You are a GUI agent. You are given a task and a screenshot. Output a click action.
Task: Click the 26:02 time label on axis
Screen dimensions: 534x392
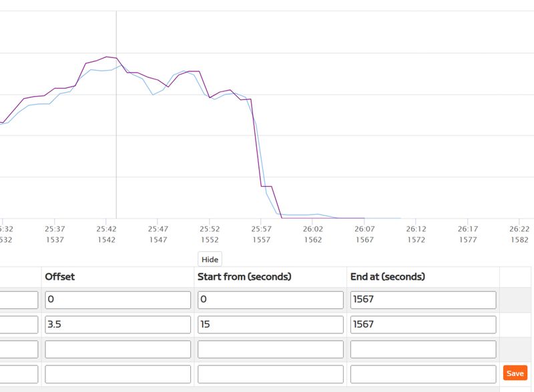point(313,228)
